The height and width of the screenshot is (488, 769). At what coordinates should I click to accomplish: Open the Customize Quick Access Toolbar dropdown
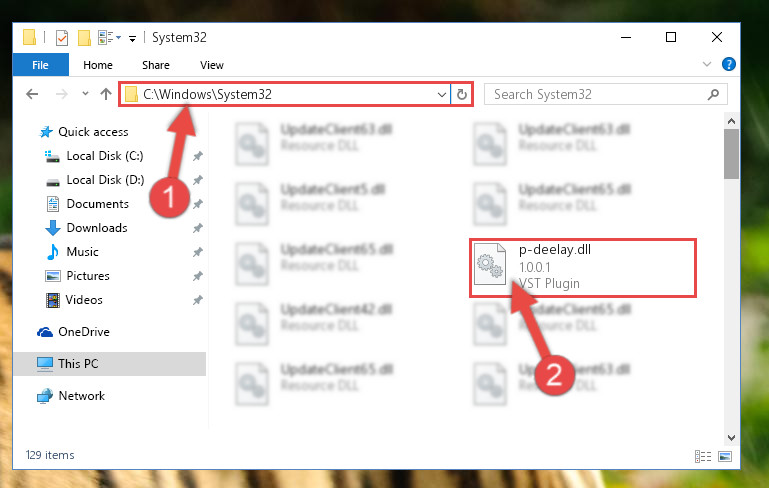coord(132,39)
